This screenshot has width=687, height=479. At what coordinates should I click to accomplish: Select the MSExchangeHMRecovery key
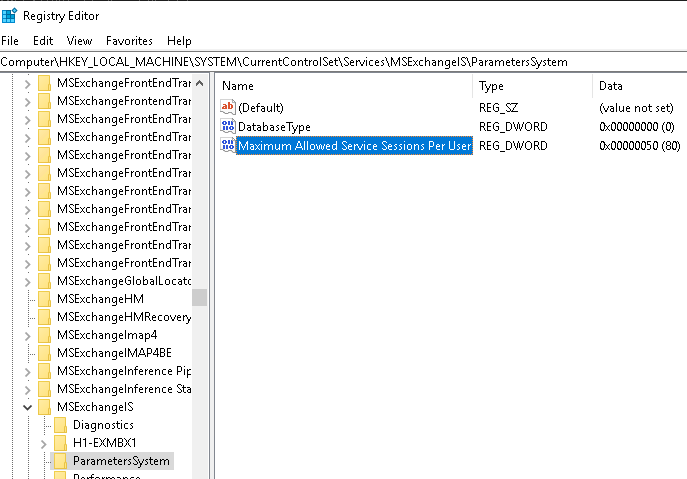pyautogui.click(x=124, y=317)
